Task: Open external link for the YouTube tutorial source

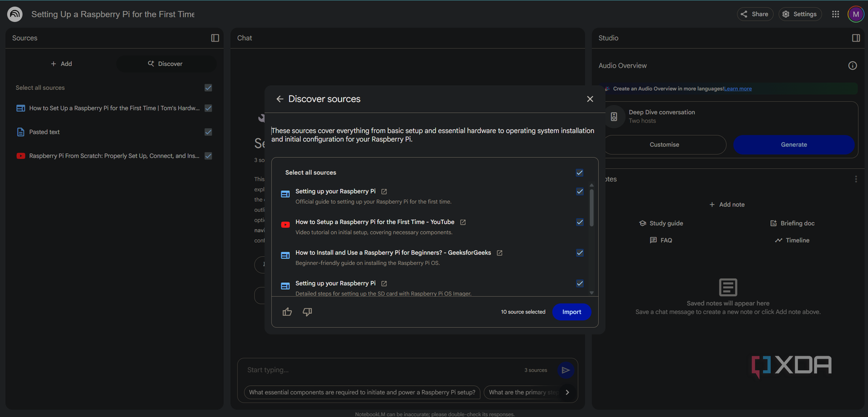Action: (463, 222)
